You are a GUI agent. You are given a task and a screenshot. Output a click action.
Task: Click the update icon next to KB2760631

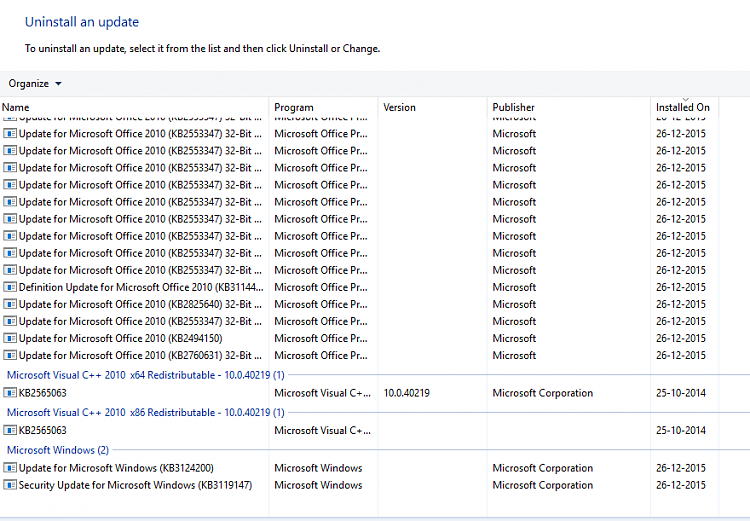click(10, 355)
